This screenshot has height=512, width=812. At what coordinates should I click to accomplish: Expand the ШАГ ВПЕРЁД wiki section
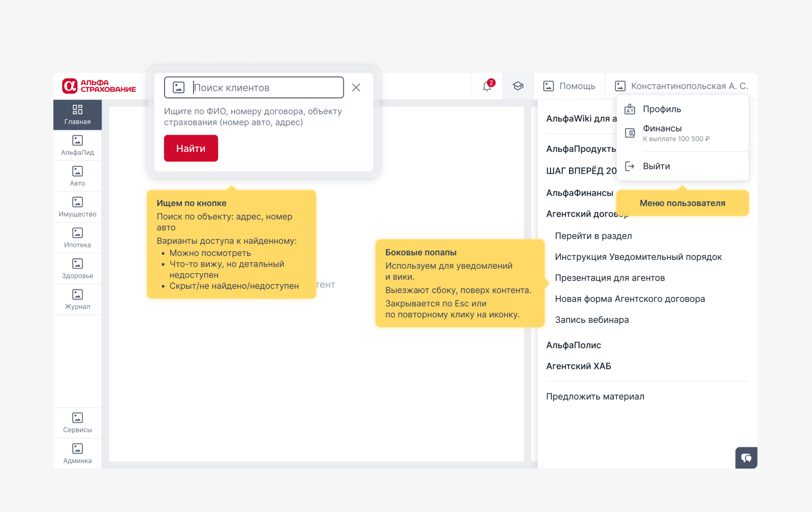(x=581, y=171)
